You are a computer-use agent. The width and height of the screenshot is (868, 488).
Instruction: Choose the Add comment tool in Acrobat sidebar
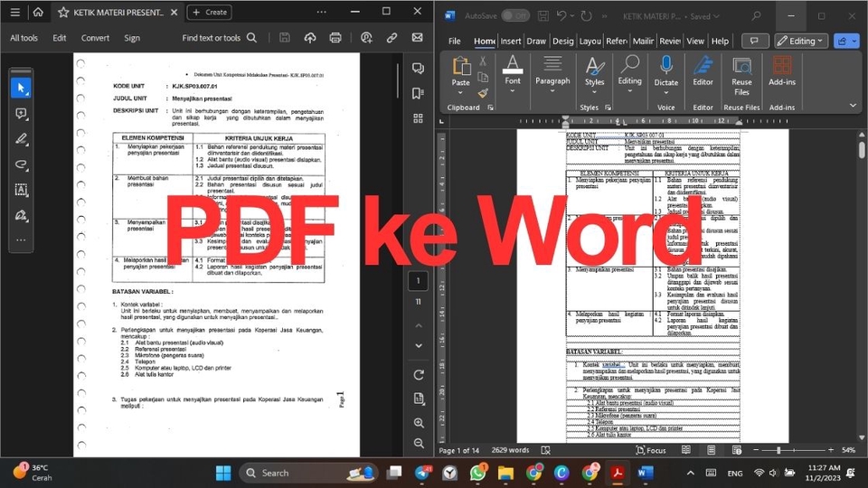point(21,114)
